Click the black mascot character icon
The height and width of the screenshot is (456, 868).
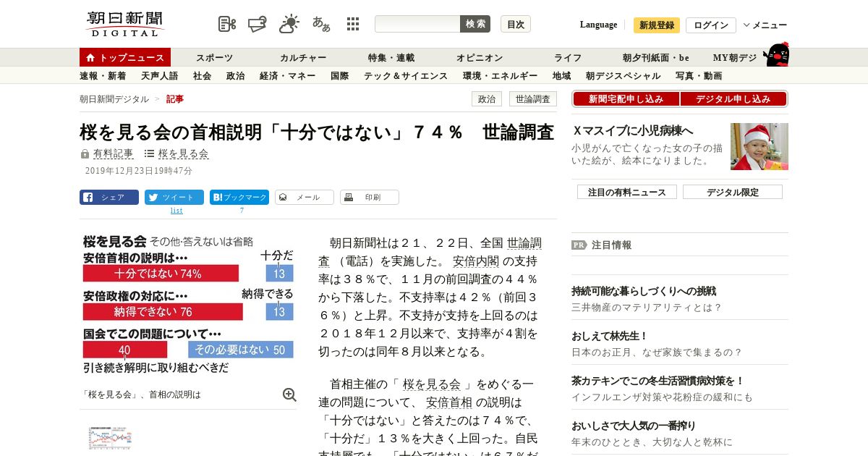777,54
